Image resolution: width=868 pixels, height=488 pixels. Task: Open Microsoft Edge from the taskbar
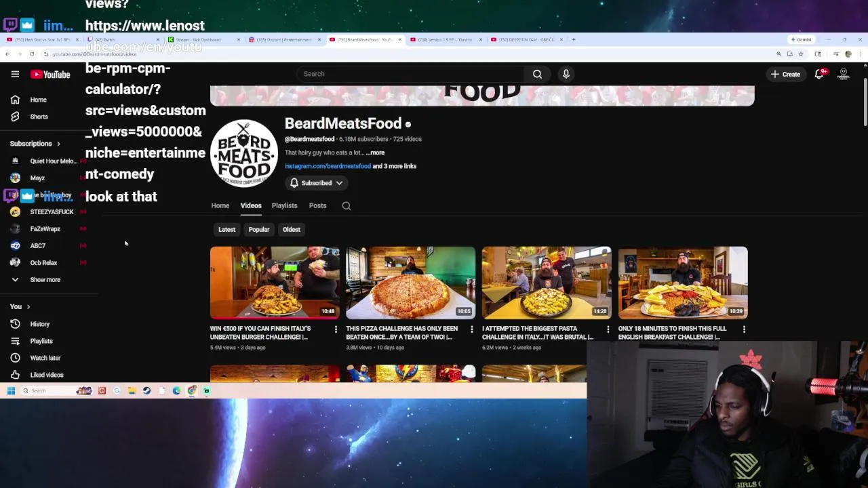click(x=177, y=390)
